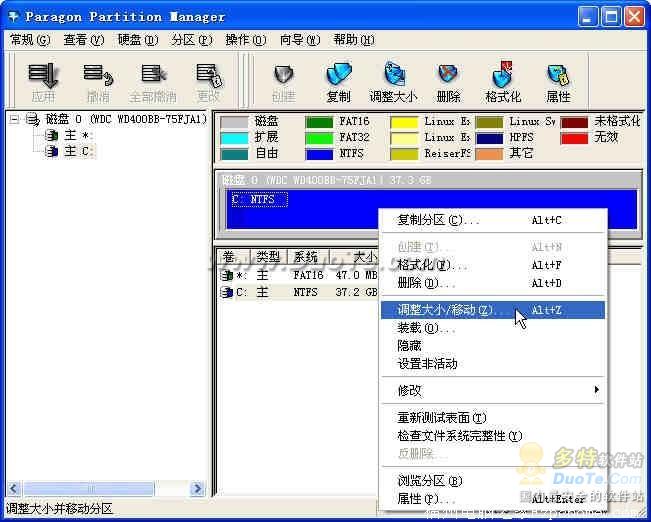Click the ReiserFS legend swatch
Viewport: 651px width, 522px height.
point(404,154)
